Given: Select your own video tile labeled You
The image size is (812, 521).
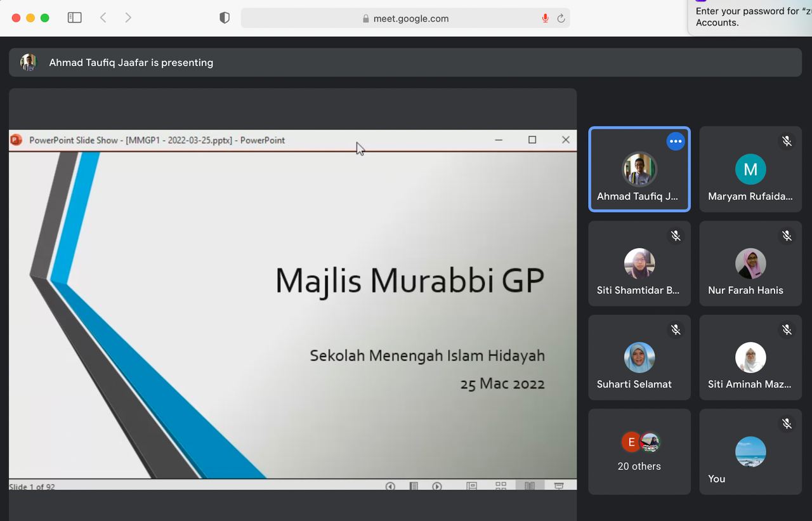Looking at the screenshot, I should tap(750, 452).
